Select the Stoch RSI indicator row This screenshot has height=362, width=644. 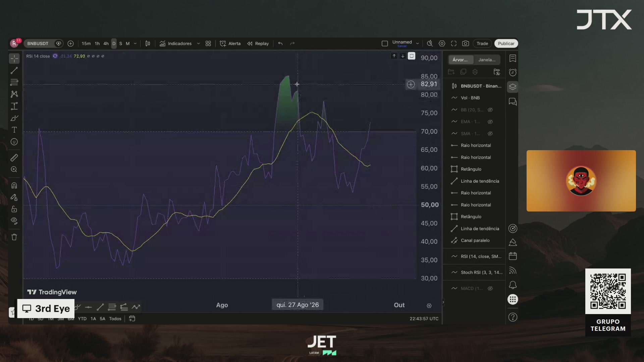476,273
